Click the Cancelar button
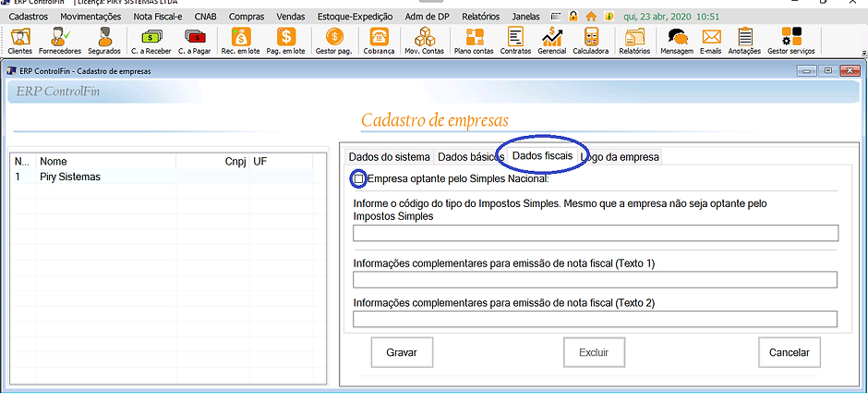Screen dimensions: 868x416 click(790, 352)
